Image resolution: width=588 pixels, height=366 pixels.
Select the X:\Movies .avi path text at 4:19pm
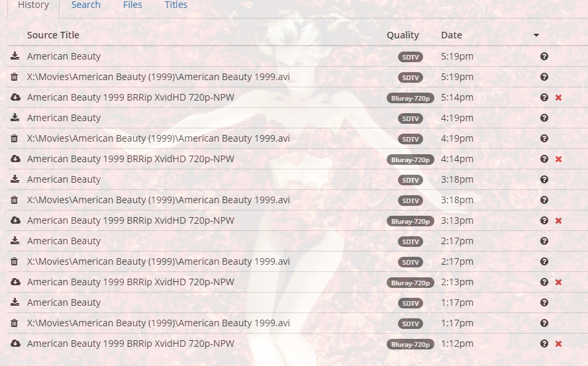158,138
